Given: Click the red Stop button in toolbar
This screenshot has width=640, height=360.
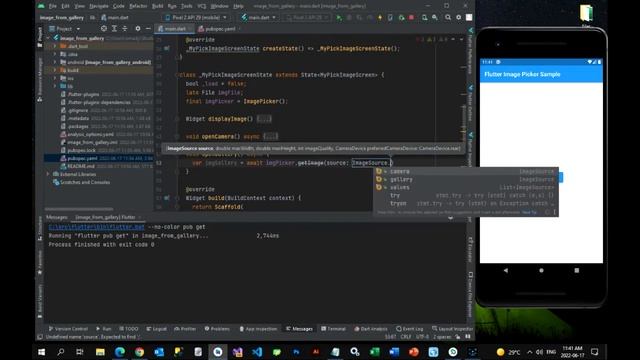Looking at the screenshot, I should click(x=411, y=18).
